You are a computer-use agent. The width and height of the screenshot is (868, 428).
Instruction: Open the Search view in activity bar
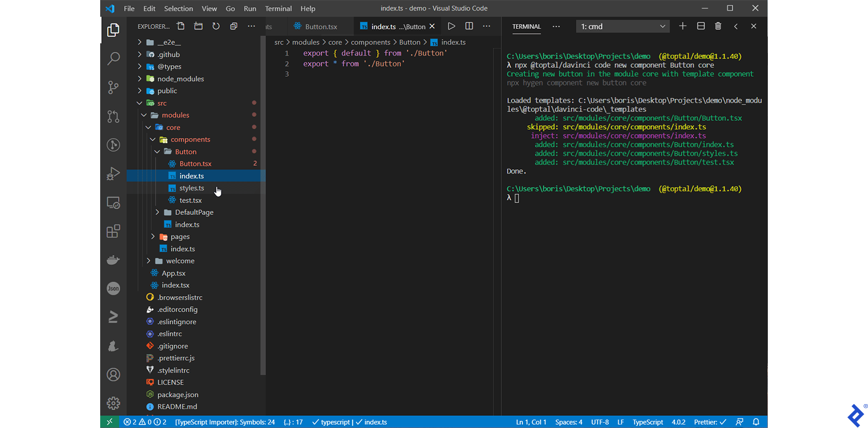(x=114, y=58)
